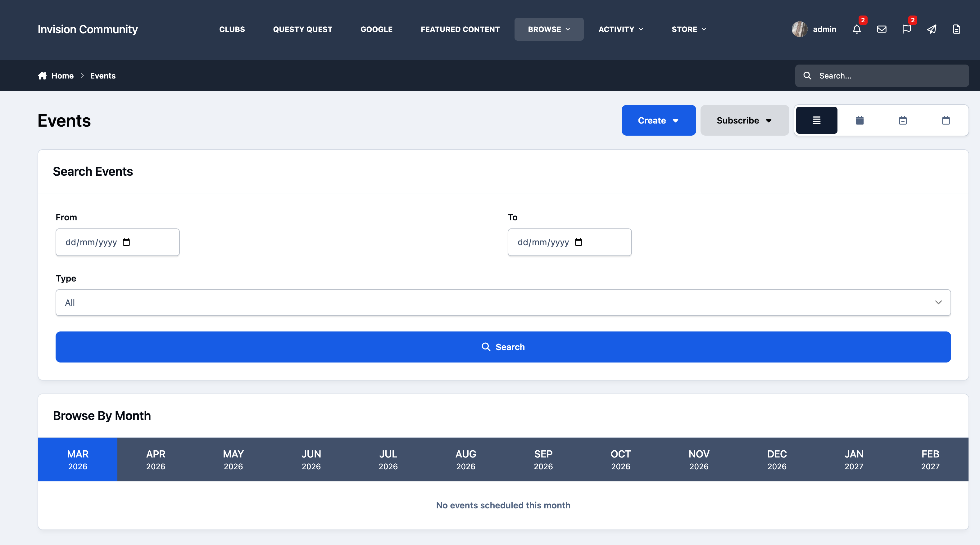This screenshot has width=980, height=545.
Task: Switch to monthly calendar view icon
Action: click(860, 120)
